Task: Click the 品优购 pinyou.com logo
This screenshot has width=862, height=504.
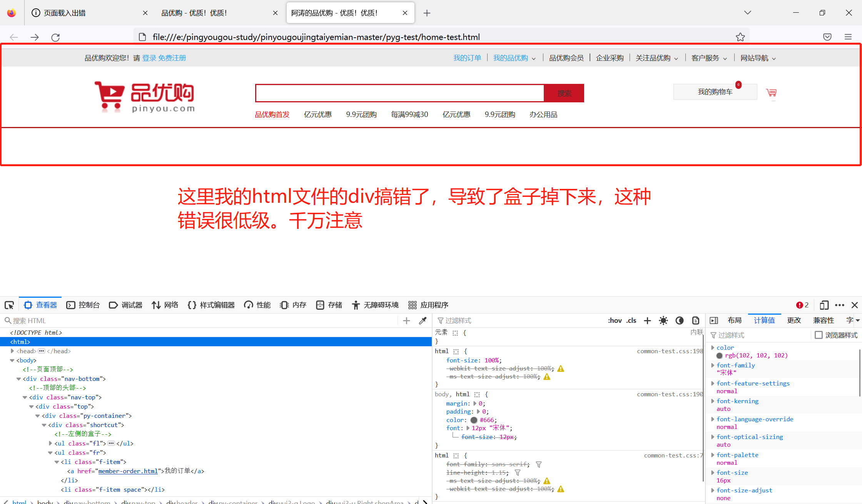Action: tap(144, 96)
